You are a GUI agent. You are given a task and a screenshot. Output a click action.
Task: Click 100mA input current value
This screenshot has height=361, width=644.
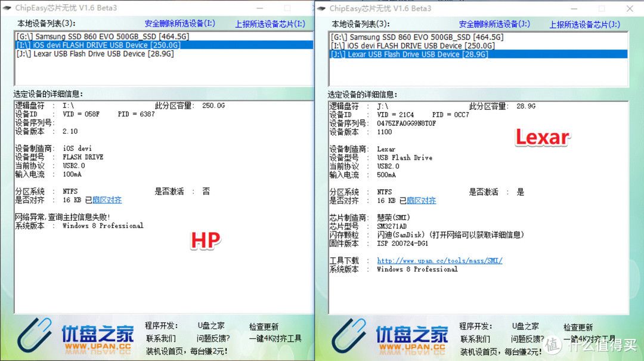[72, 174]
